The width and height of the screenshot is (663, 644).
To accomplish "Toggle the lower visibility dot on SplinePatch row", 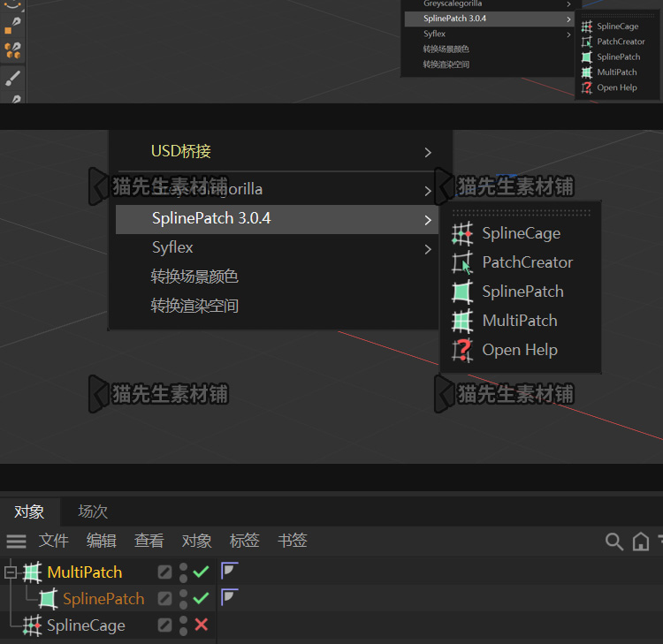I will (183, 604).
